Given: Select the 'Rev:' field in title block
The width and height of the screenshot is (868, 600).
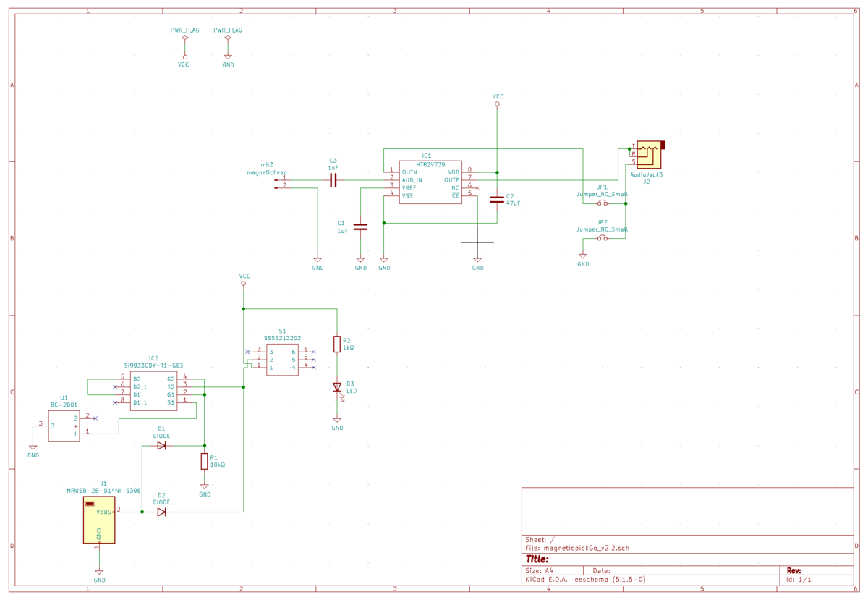Looking at the screenshot, I should 793,570.
